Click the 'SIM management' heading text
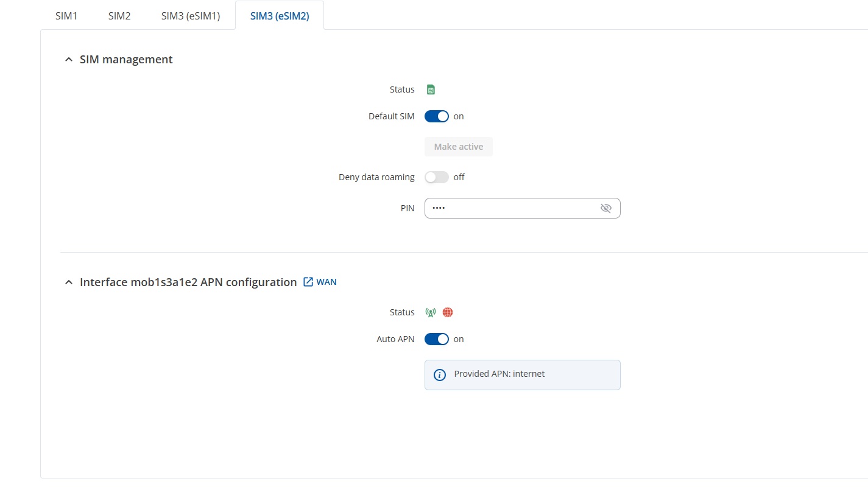This screenshot has height=487, width=868. coord(126,60)
